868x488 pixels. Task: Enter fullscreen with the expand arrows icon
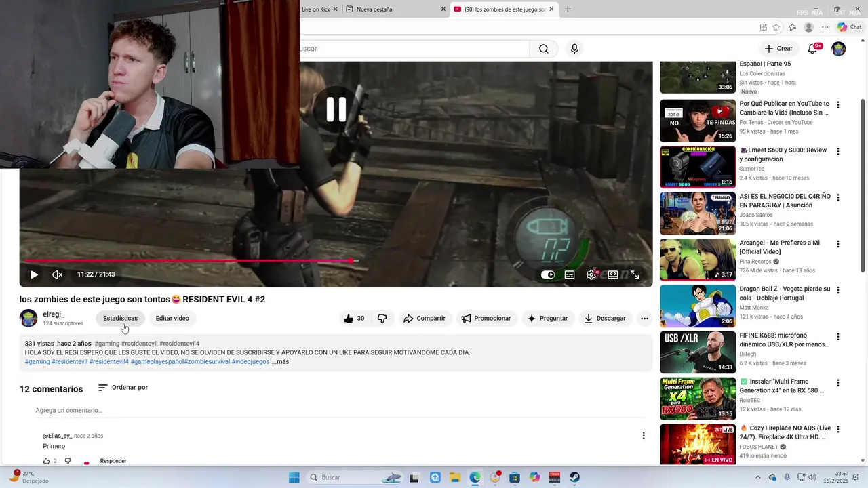(x=635, y=274)
